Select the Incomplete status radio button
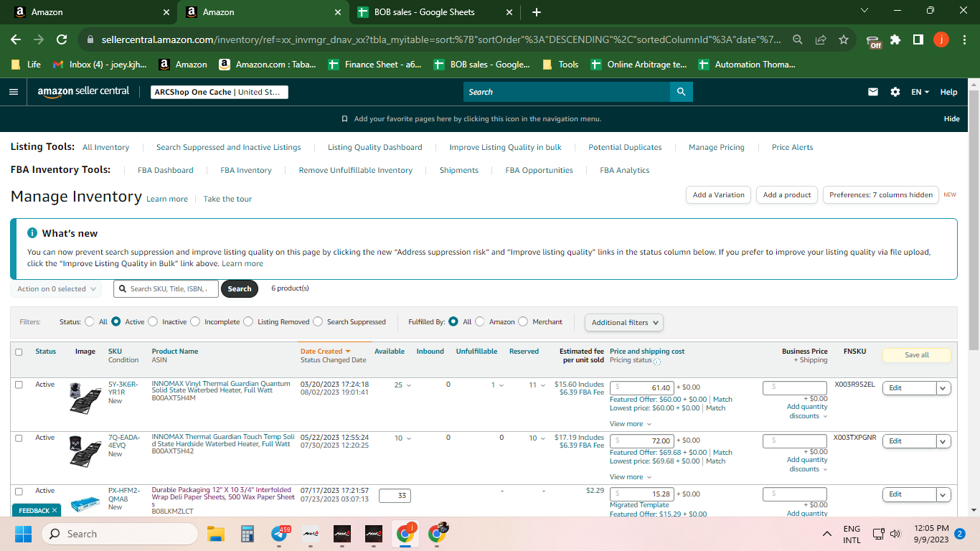 click(195, 322)
